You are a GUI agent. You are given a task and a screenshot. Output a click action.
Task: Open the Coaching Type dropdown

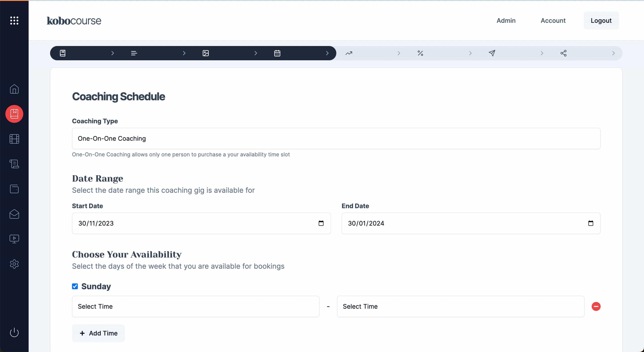[336, 138]
